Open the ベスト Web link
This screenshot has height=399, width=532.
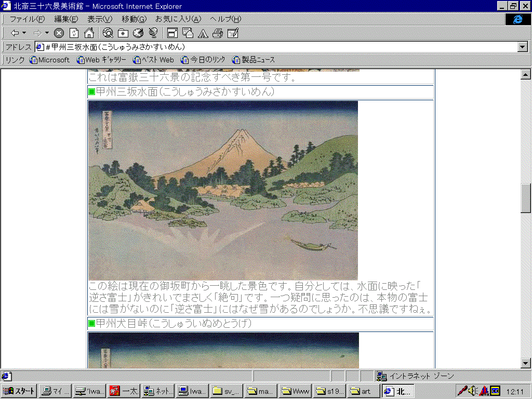coord(153,60)
